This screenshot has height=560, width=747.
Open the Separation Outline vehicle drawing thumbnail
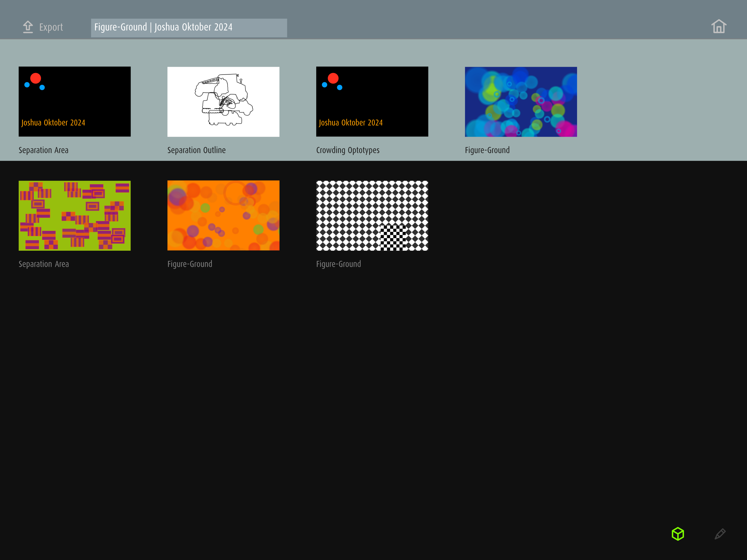pos(223,101)
